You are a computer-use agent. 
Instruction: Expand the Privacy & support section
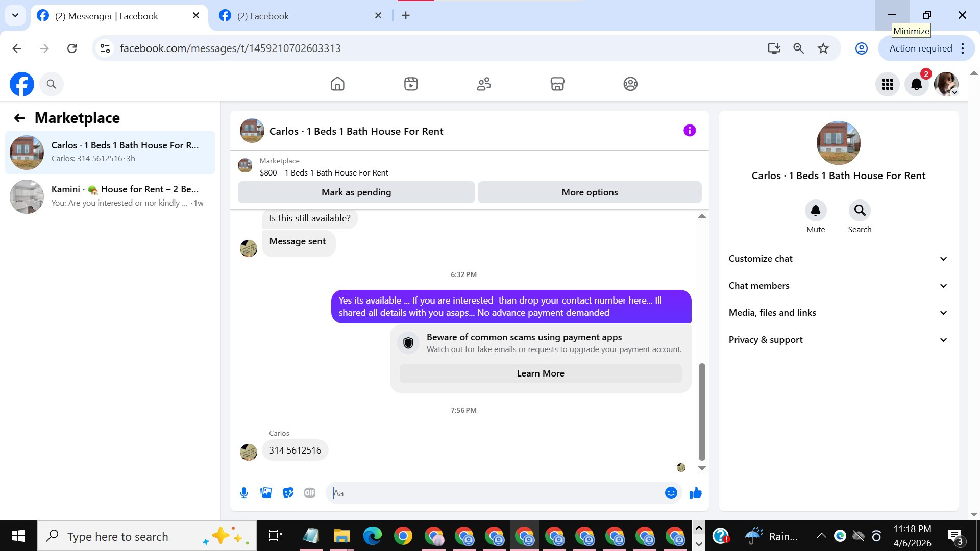839,340
